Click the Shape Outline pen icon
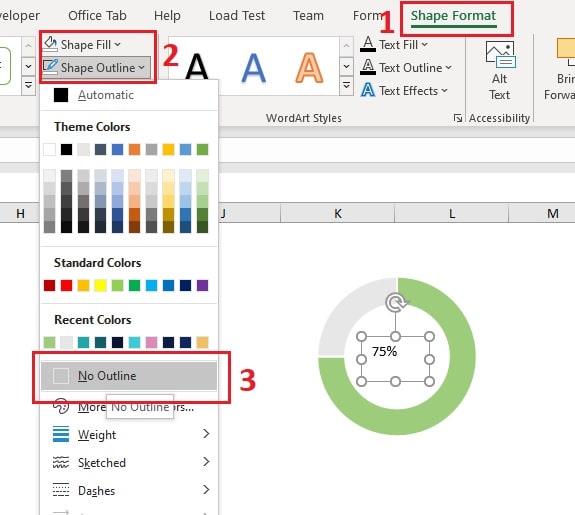This screenshot has height=515, width=575. (x=50, y=67)
